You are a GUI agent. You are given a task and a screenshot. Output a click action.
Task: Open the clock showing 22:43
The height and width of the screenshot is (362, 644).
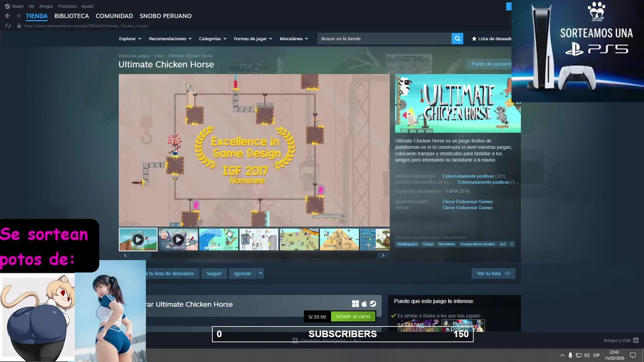614,355
